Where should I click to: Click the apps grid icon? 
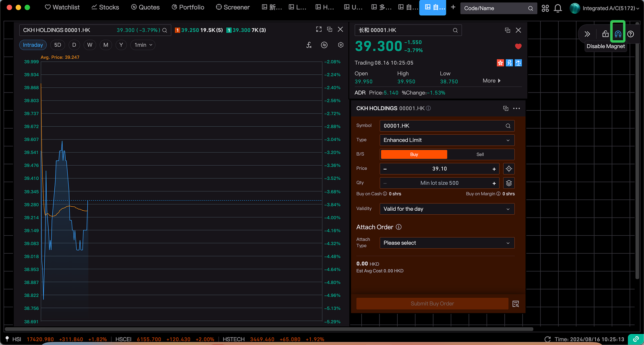coord(545,8)
